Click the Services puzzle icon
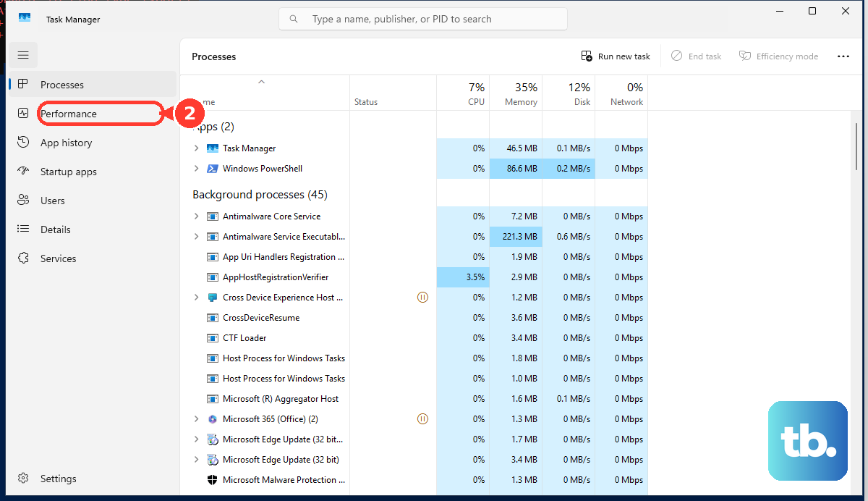This screenshot has width=868, height=501. 23,258
